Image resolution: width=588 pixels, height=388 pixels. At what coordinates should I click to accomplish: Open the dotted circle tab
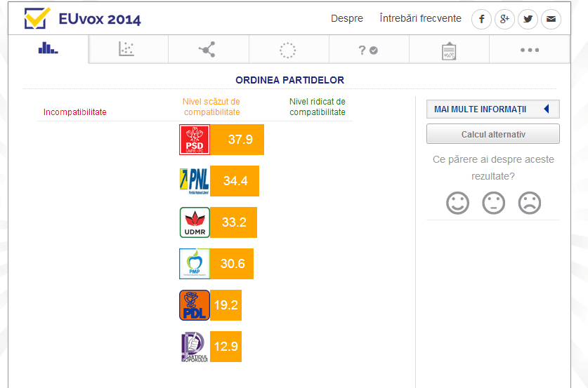(x=289, y=49)
